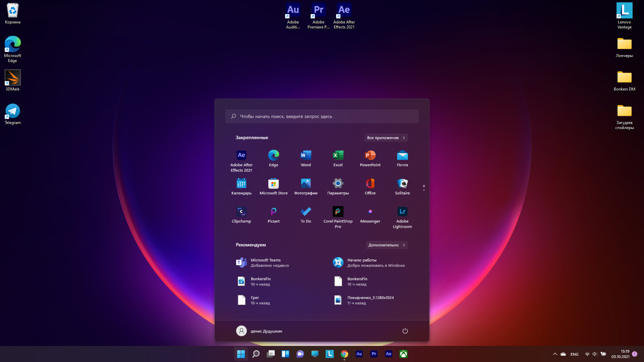The width and height of the screenshot is (644, 362).
Task: Open Параметры settings app
Action: [338, 187]
